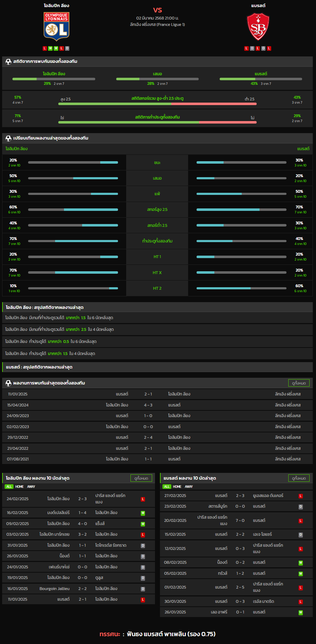Click the D badge in Lyon's 16/01/2025 row

tap(143, 589)
